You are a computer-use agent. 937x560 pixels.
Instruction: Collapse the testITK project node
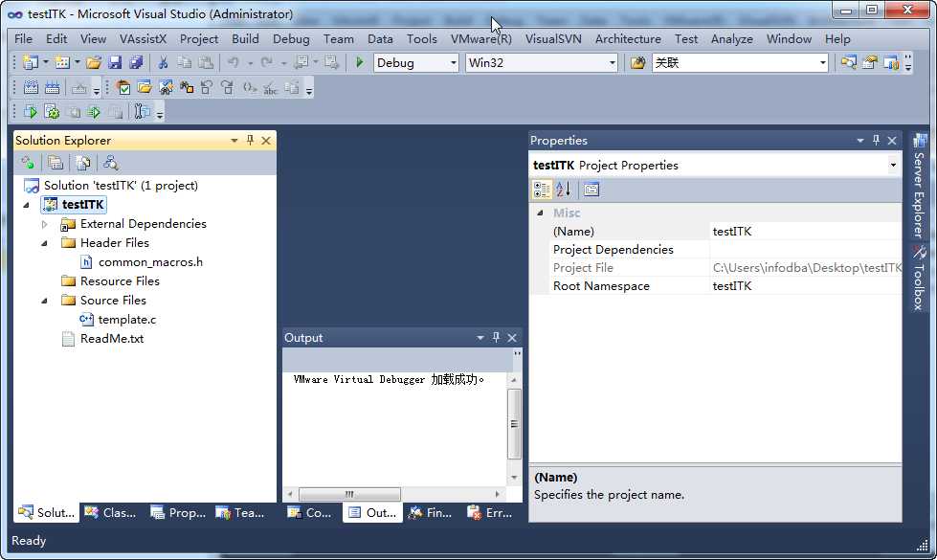pyautogui.click(x=26, y=205)
